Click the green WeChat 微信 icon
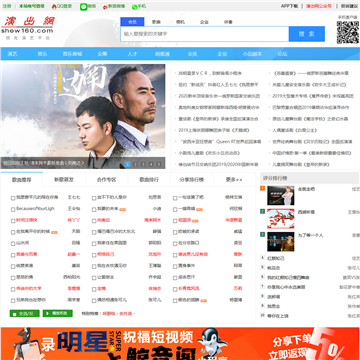 point(84,6)
